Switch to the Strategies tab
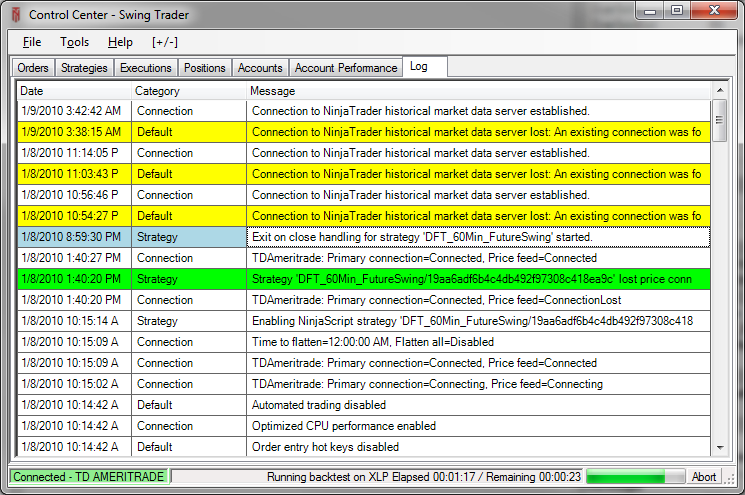 84,68
